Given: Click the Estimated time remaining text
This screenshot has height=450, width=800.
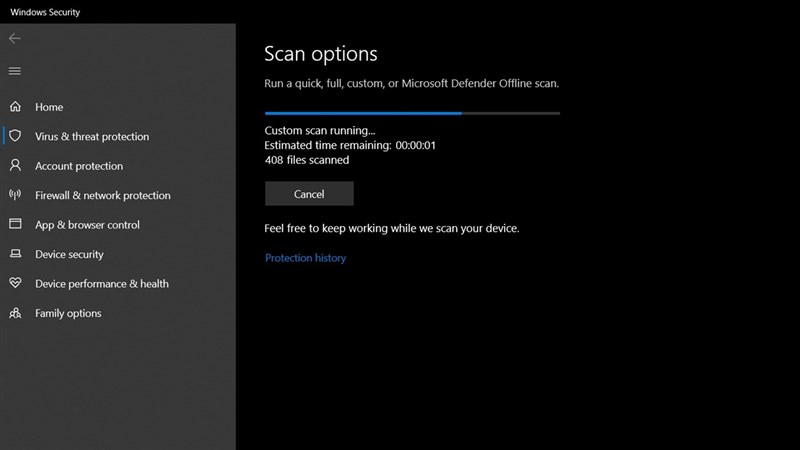Looking at the screenshot, I should pyautogui.click(x=350, y=145).
